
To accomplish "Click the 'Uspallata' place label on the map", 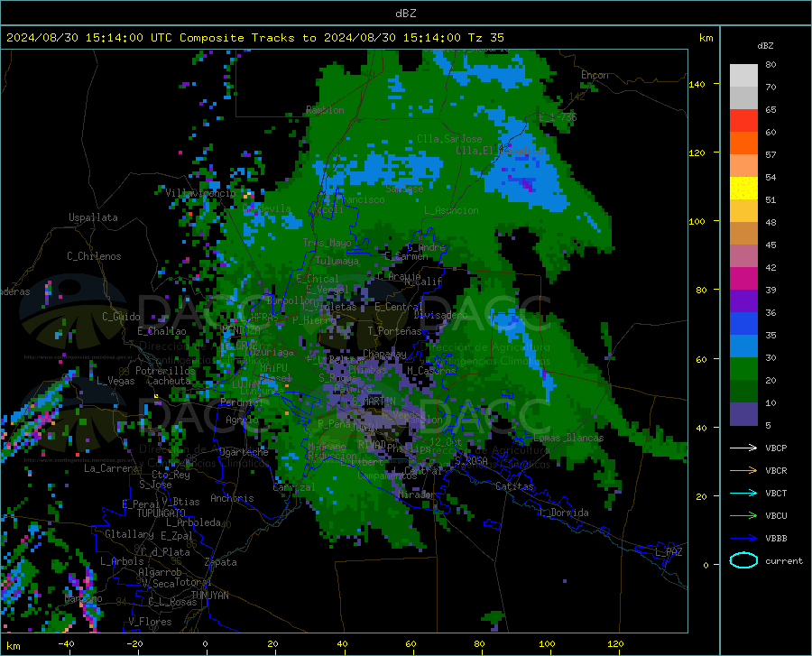I will pos(93,217).
